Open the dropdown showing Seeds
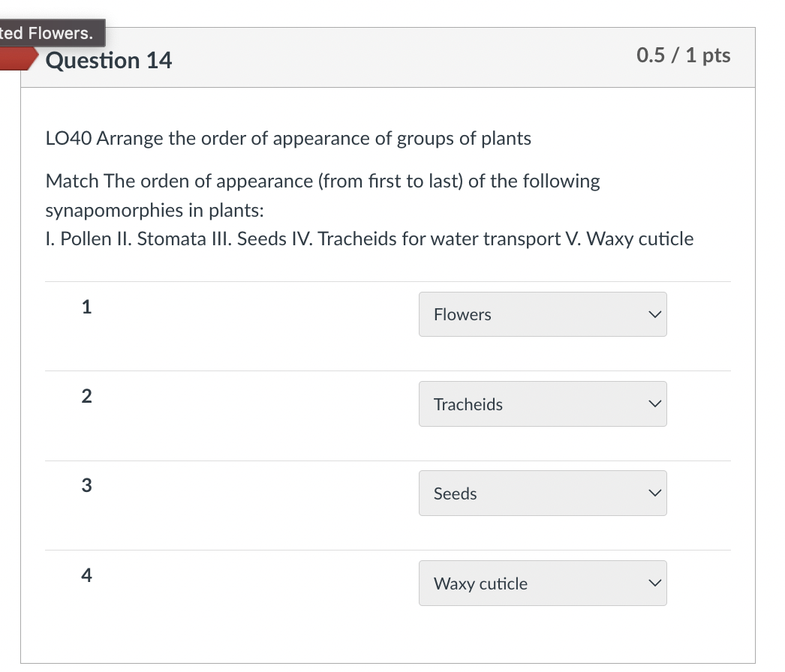This screenshot has width=785, height=672. point(542,493)
